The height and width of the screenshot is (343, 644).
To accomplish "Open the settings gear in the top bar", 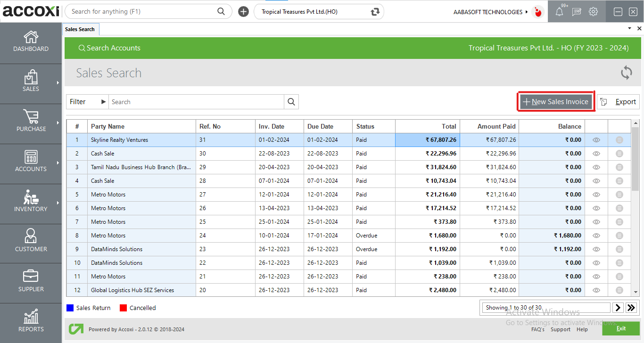I will tap(593, 11).
